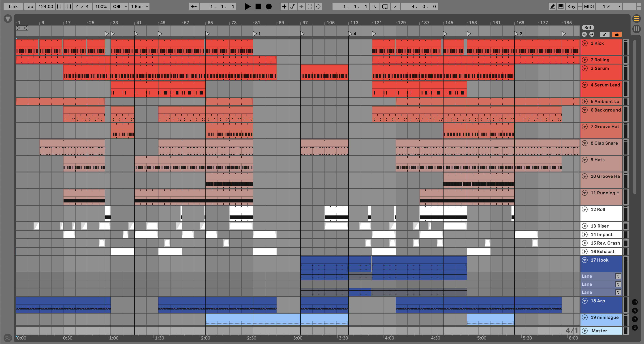Screen dimensions: 644x344
Task: Toggle the Arrangement Loop switch
Action: tap(385, 6)
